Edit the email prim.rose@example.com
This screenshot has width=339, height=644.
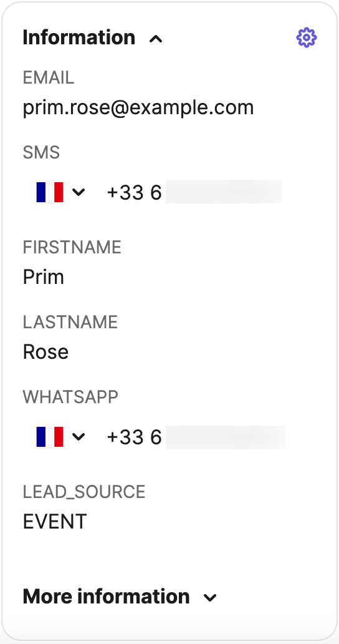click(138, 108)
